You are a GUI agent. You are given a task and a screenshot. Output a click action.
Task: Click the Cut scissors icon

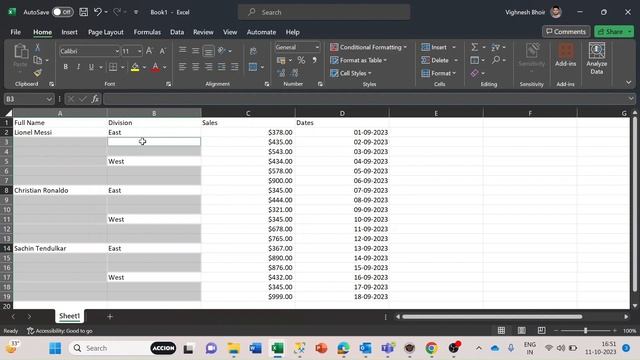[x=37, y=48]
